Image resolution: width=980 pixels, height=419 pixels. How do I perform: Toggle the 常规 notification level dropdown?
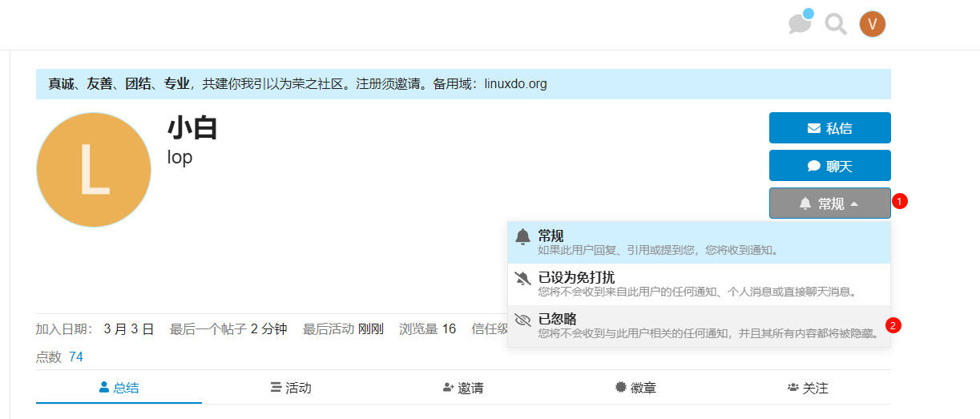click(x=829, y=203)
